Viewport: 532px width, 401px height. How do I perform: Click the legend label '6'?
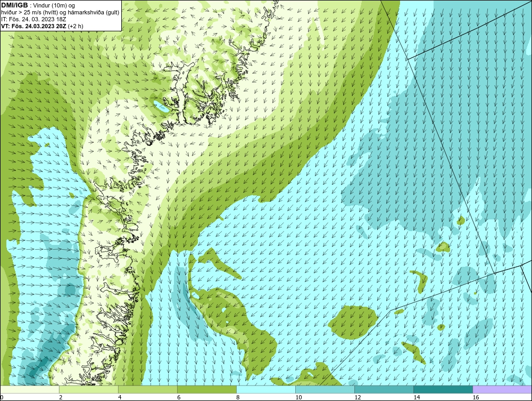[179, 397]
